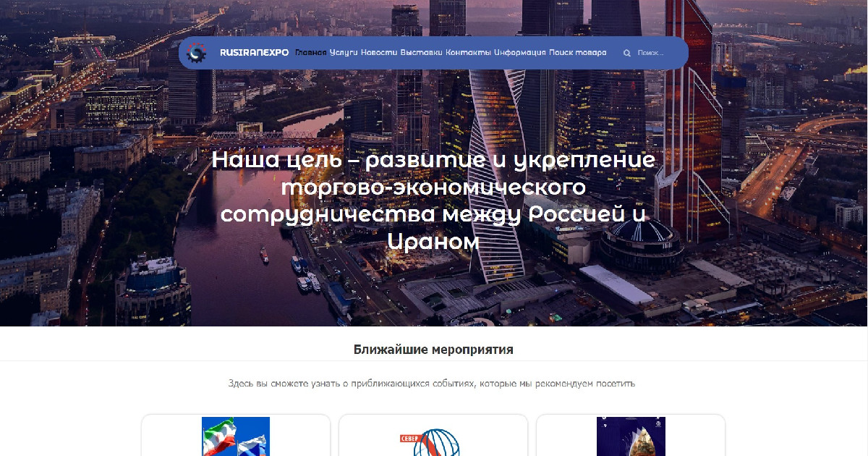Open the dark blue poster event card
868x456 pixels.
click(631, 435)
